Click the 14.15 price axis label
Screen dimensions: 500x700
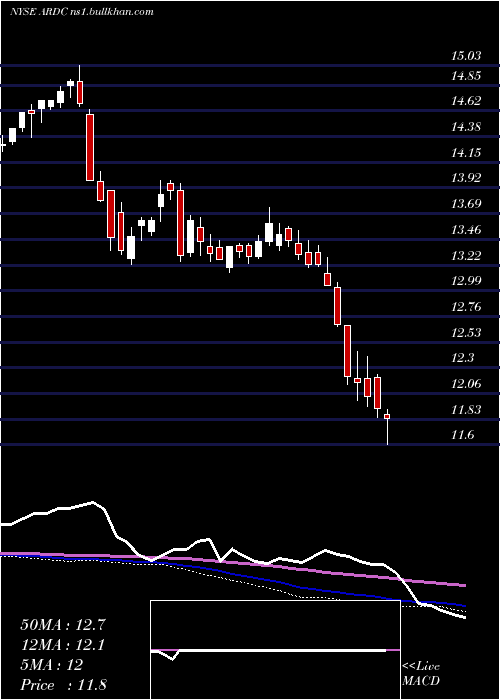coord(466,153)
